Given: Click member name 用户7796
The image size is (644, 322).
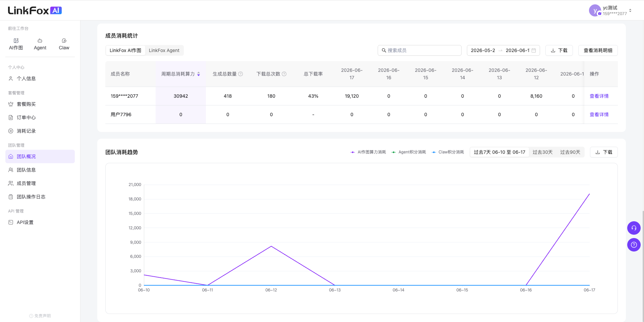Looking at the screenshot, I should [x=121, y=114].
